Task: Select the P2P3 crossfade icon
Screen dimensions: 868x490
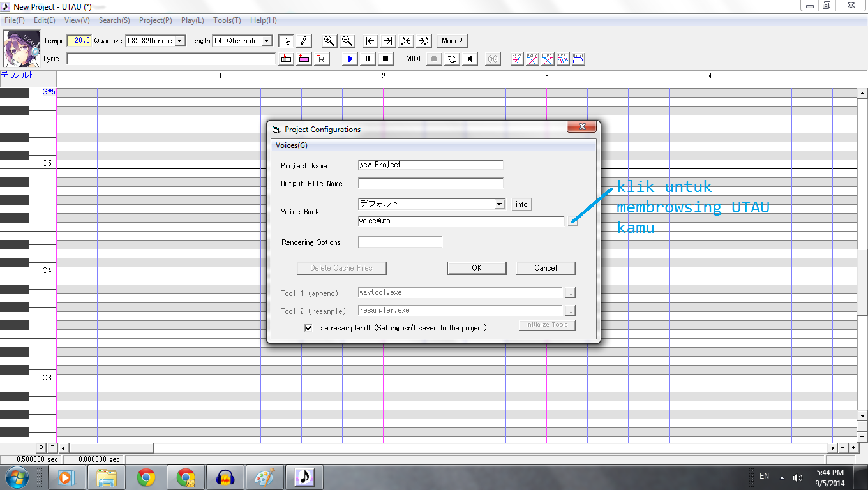Action: point(531,59)
